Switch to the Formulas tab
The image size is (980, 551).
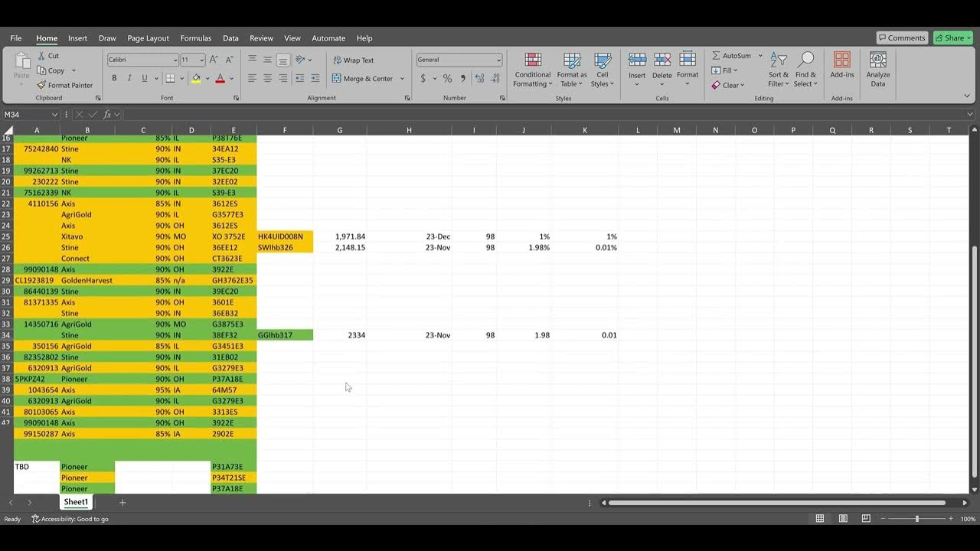tap(196, 38)
